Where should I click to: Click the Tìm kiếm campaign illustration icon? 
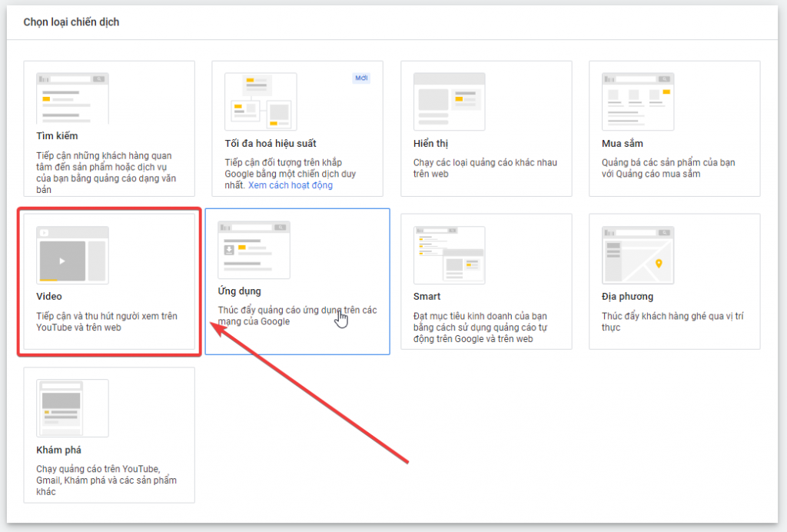pos(72,98)
